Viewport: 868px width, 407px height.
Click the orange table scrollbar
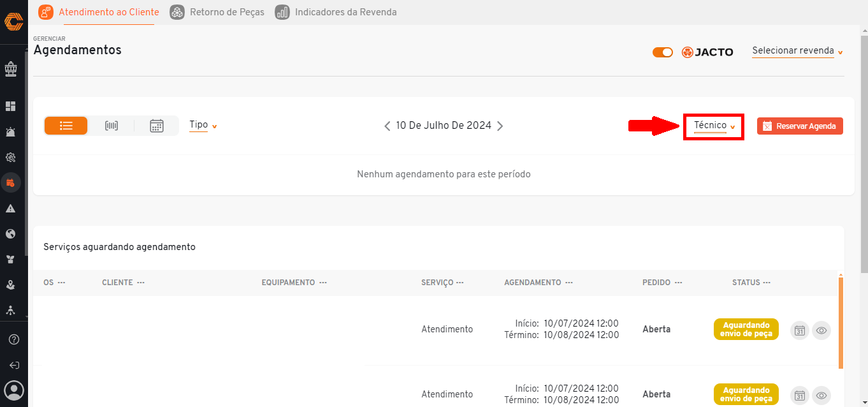[841, 323]
